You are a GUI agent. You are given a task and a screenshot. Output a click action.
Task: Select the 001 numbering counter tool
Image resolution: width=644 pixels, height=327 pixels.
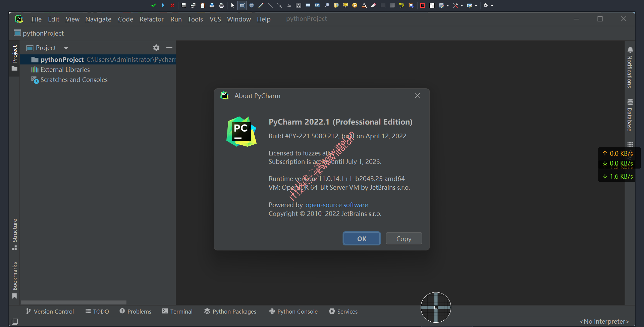click(x=317, y=5)
